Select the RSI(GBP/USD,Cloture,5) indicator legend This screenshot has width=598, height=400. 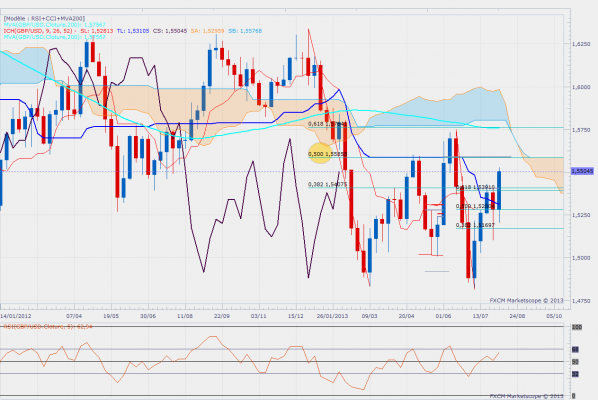48,327
